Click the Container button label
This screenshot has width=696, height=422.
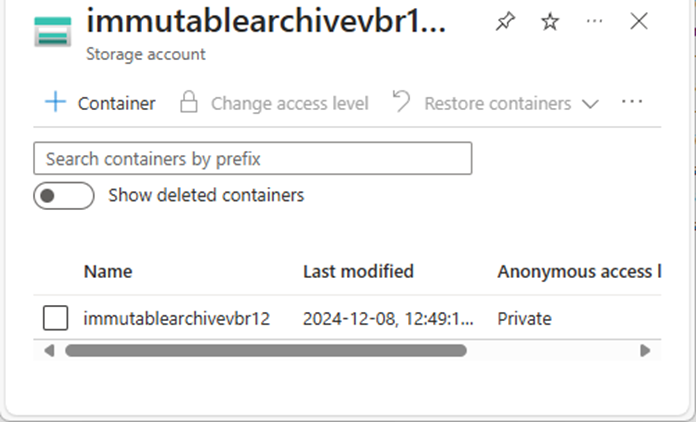(116, 103)
